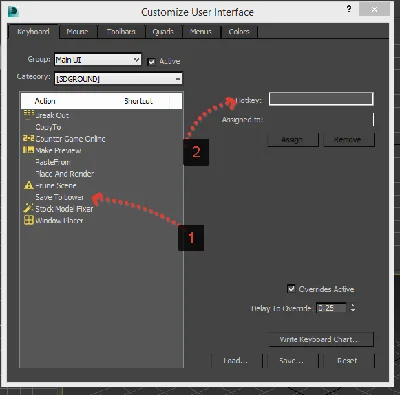Click Write Keyboard Chart button

click(321, 339)
